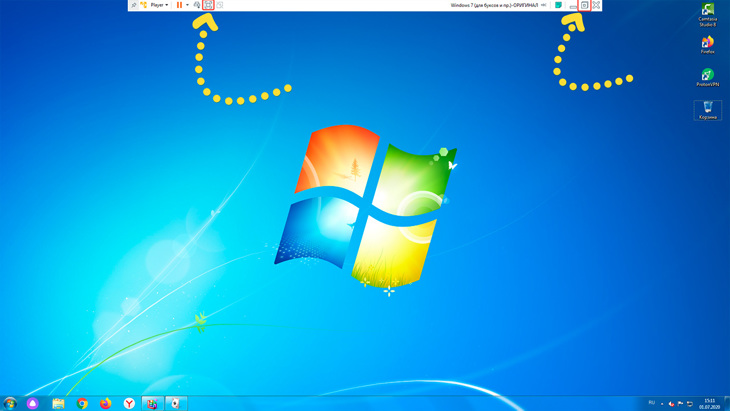Minimize the VMware Player window

coord(573,6)
